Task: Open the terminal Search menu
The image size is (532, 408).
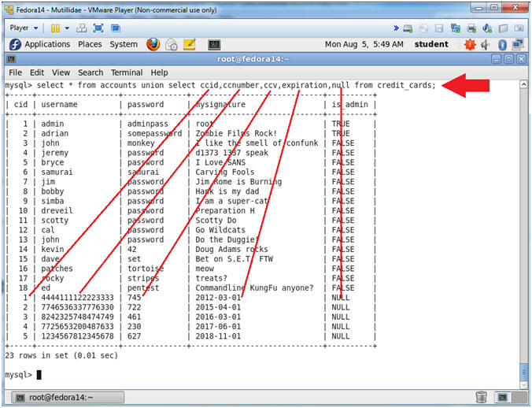Action: [x=91, y=72]
